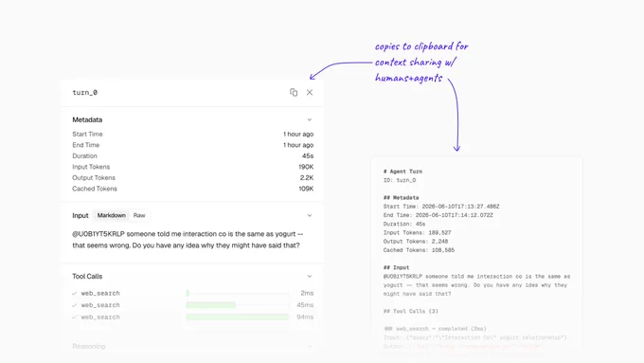Click 'Output Tokens: 2,248' in preview
The image size is (644, 363).
point(416,242)
